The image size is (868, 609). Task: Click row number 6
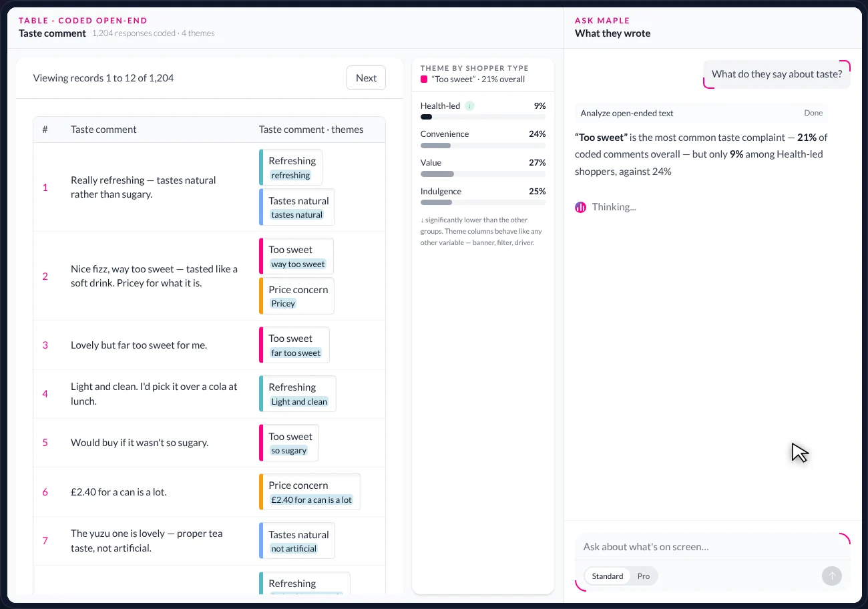45,492
